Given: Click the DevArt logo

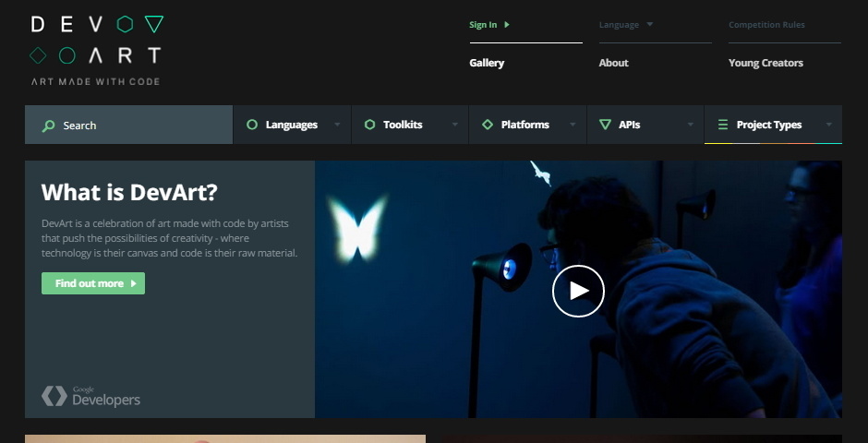Looking at the screenshot, I should [x=96, y=51].
